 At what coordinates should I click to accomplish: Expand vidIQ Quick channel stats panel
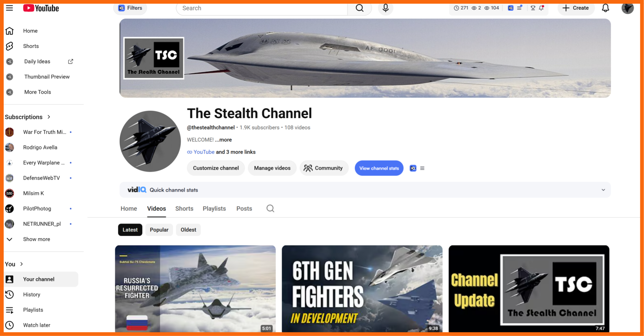pyautogui.click(x=365, y=190)
